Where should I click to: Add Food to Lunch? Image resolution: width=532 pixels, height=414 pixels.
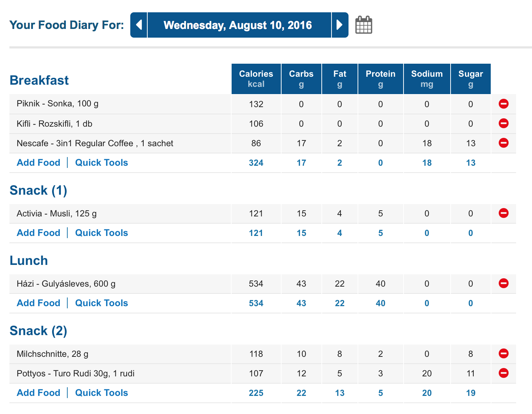[38, 303]
